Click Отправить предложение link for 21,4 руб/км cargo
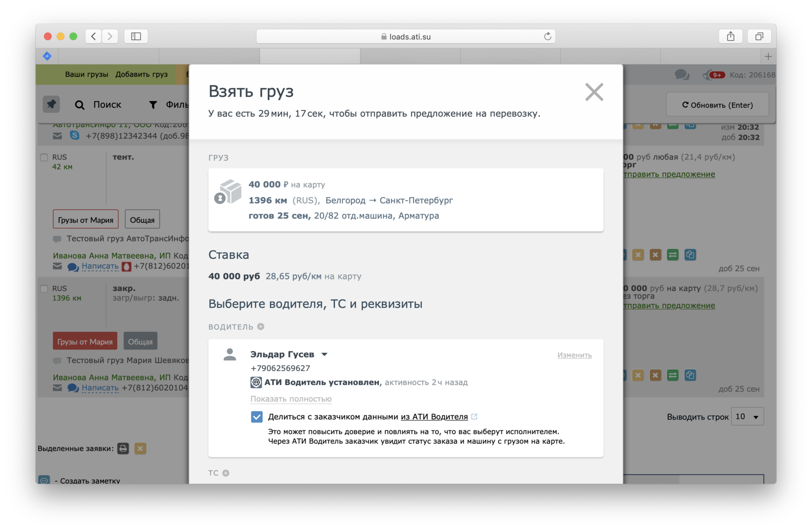Viewport: 812px width, 531px height. click(x=669, y=174)
